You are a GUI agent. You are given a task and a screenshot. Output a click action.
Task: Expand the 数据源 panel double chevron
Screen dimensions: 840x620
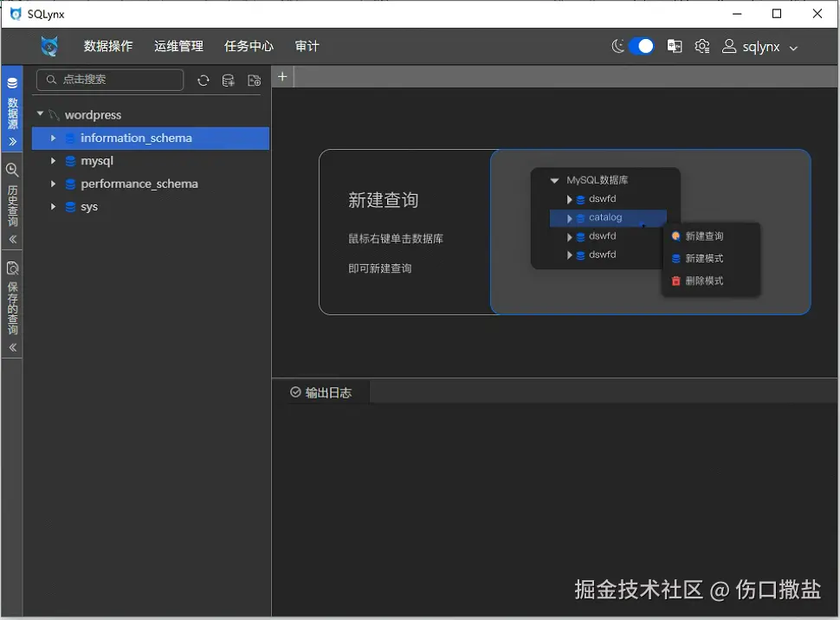click(x=12, y=141)
